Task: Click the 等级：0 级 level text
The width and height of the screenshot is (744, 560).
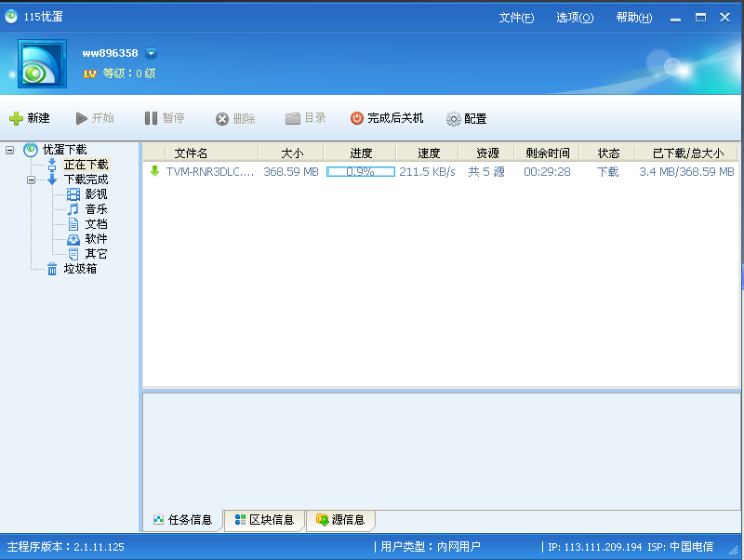Action: (129, 73)
